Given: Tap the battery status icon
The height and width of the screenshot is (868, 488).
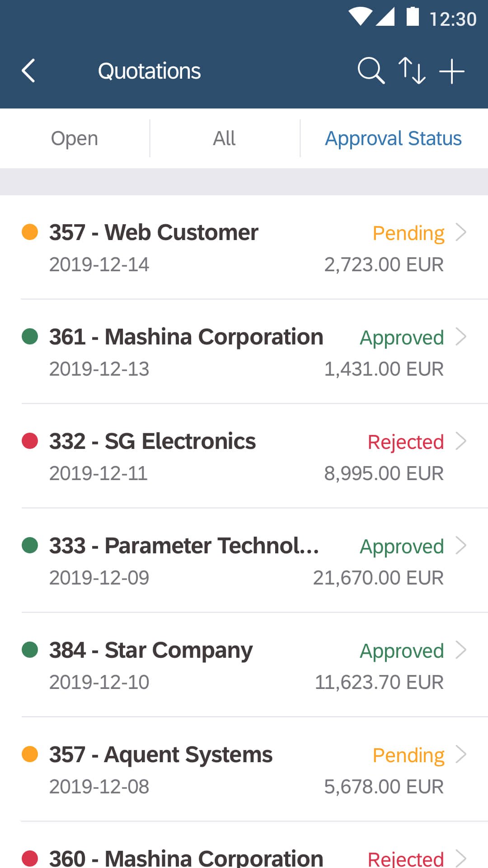Looking at the screenshot, I should 413,16.
